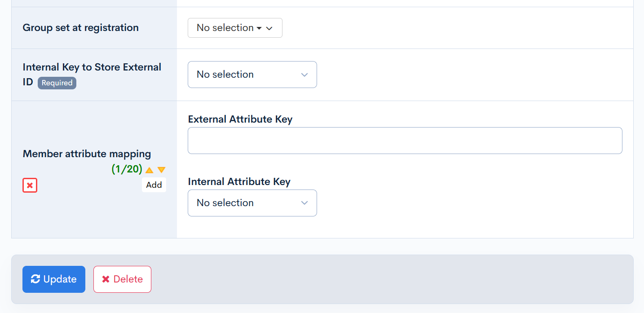
Task: Click the Internal Attribute Key label
Action: (239, 182)
